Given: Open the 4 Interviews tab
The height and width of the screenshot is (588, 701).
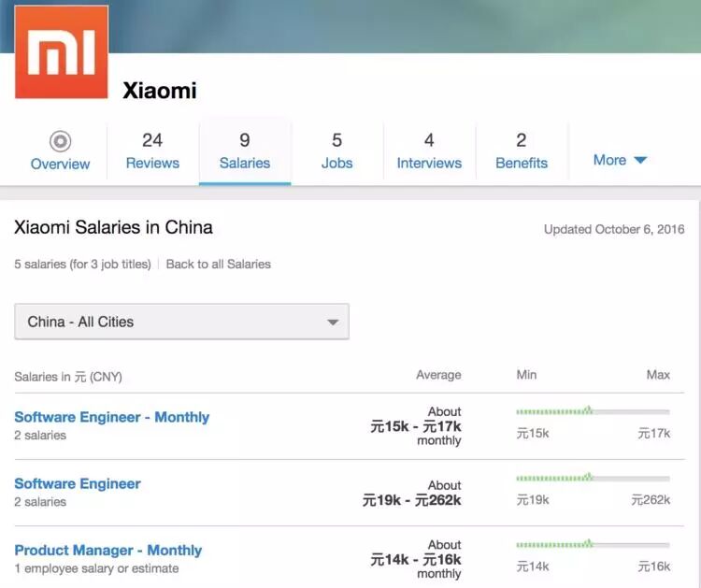Looking at the screenshot, I should pyautogui.click(x=429, y=151).
